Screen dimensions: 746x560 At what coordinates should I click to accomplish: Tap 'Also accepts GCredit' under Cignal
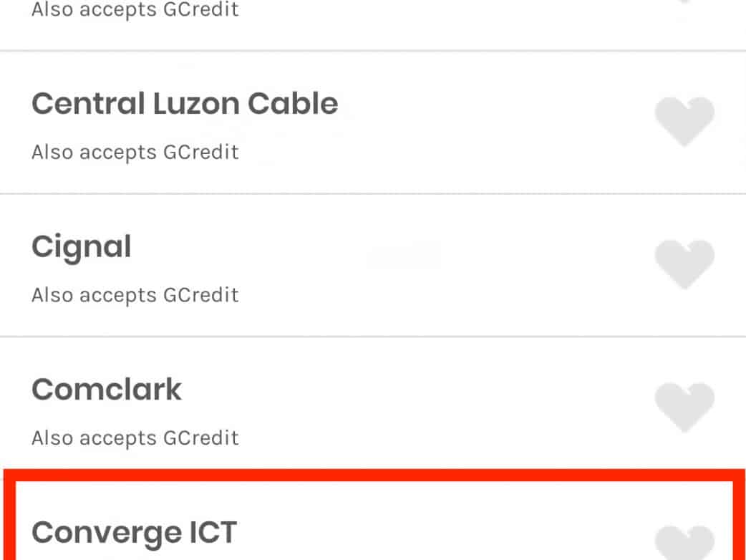pos(135,294)
